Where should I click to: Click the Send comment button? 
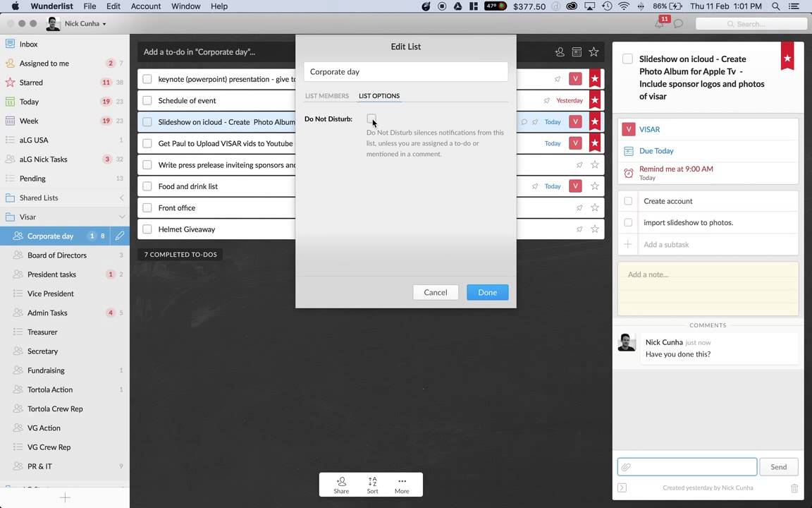(x=778, y=467)
